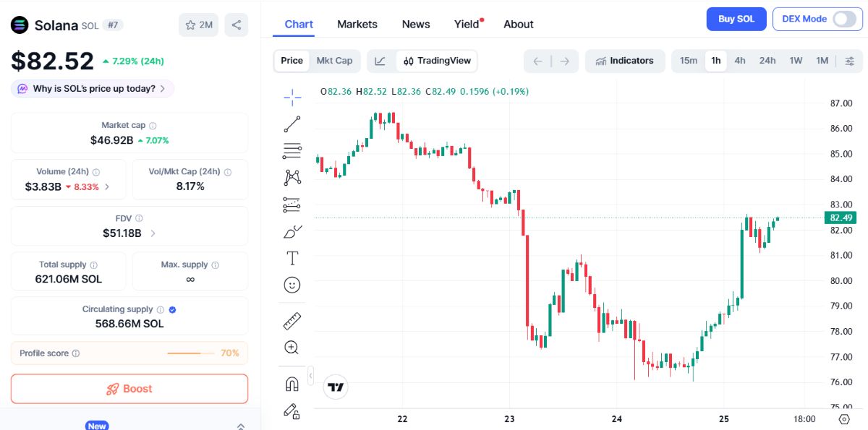
Task: Switch chart to Mkt Cap view
Action: click(334, 61)
